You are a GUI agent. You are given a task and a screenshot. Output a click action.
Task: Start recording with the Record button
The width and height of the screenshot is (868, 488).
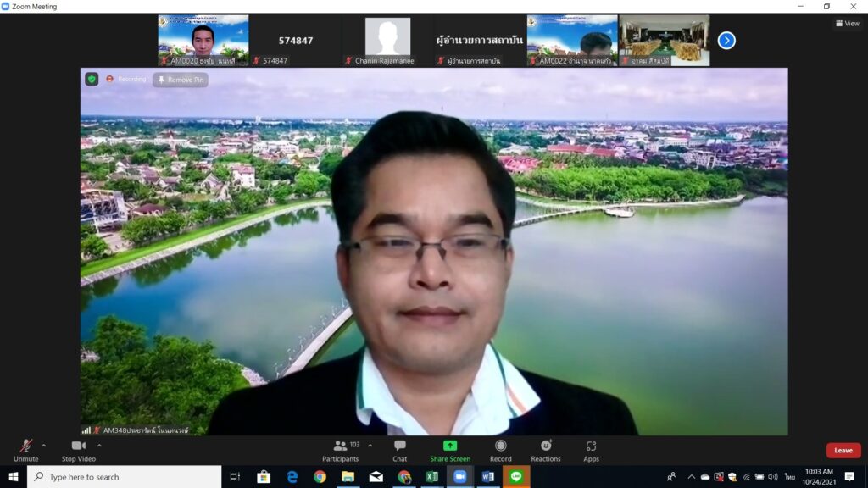500,451
